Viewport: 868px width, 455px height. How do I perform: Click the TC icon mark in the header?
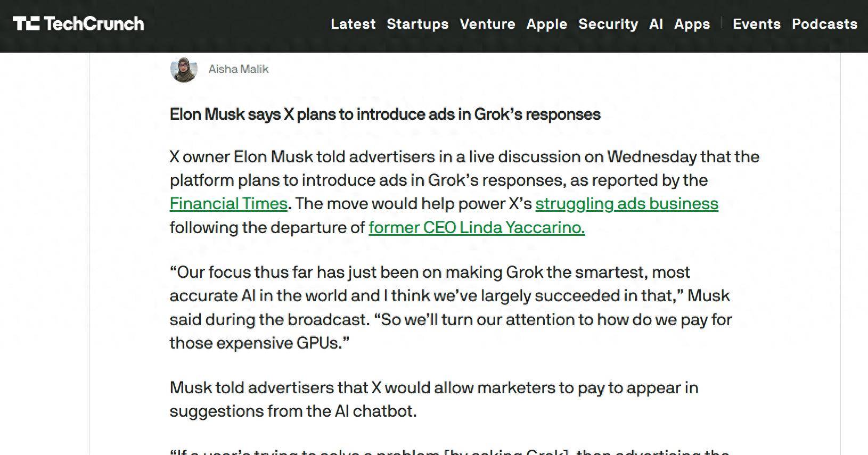point(26,24)
